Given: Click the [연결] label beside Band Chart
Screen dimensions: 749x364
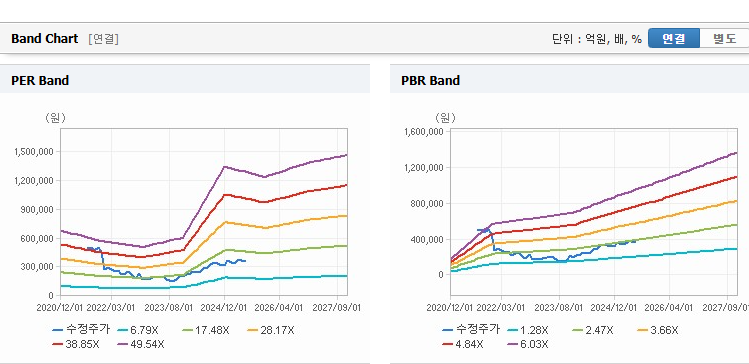Looking at the screenshot, I should coord(104,39).
